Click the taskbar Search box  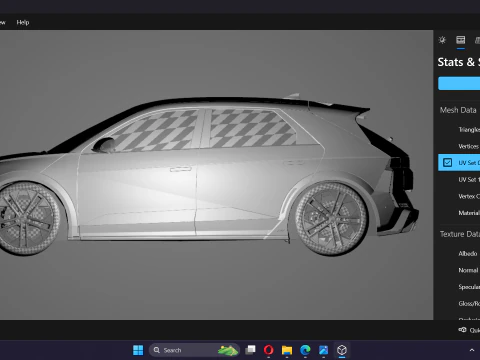pyautogui.click(x=194, y=350)
